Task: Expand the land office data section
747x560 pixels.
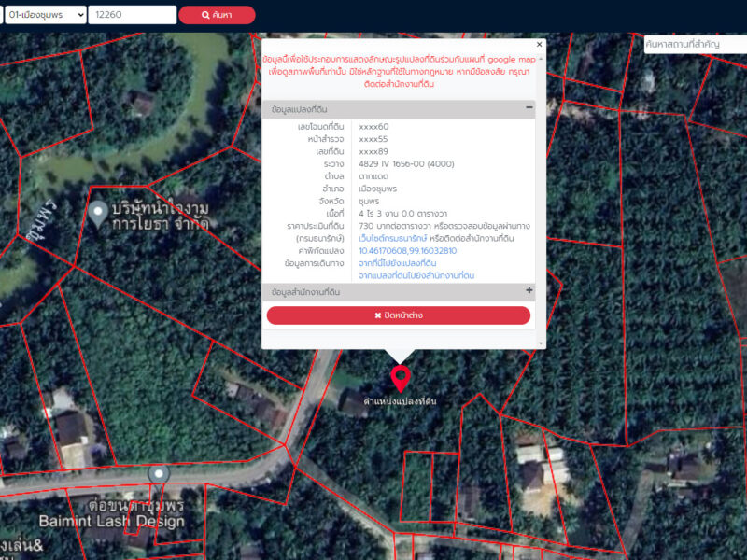Action: coord(529,291)
